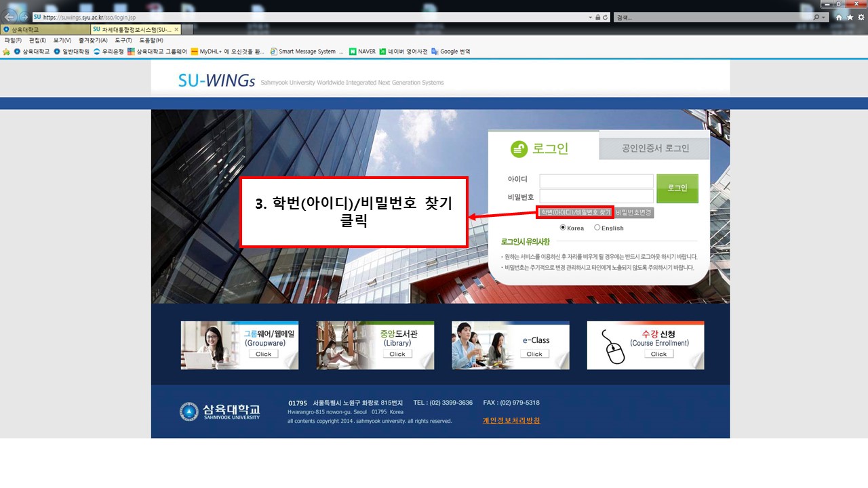Screen dimensions: 868x488
Task: Open the 삼육대학교 그룹웨어 bookmark
Action: click(157, 52)
